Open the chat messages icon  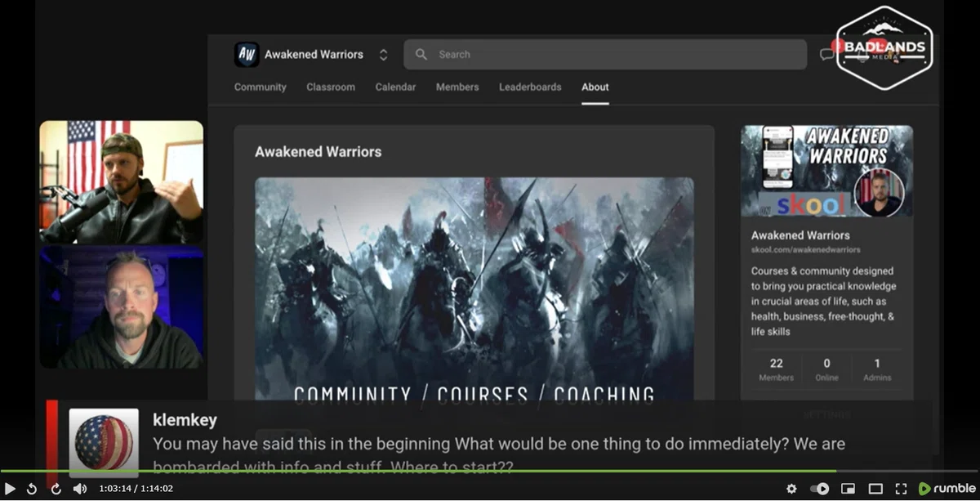827,55
